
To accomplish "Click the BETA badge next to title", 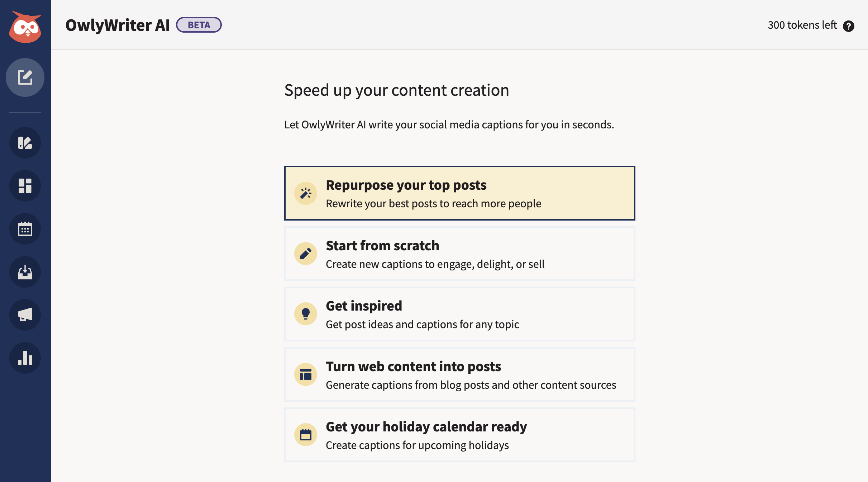I will click(x=199, y=25).
